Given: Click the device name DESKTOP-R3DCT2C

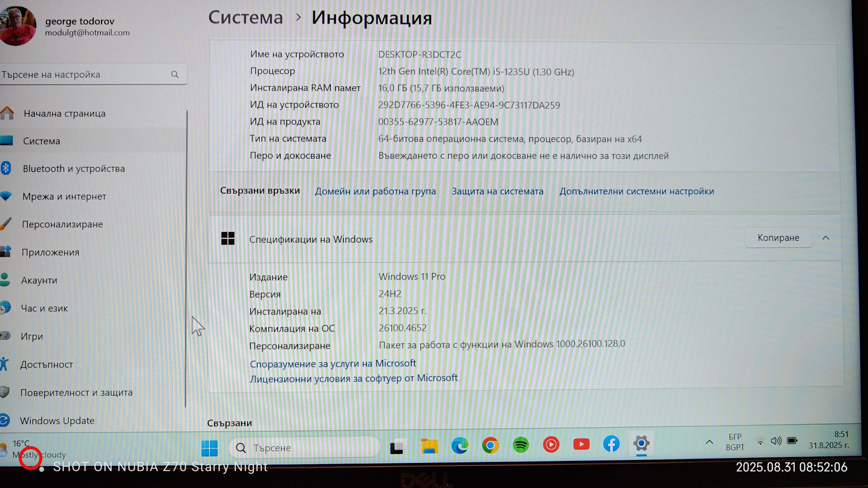Looking at the screenshot, I should pyautogui.click(x=420, y=55).
